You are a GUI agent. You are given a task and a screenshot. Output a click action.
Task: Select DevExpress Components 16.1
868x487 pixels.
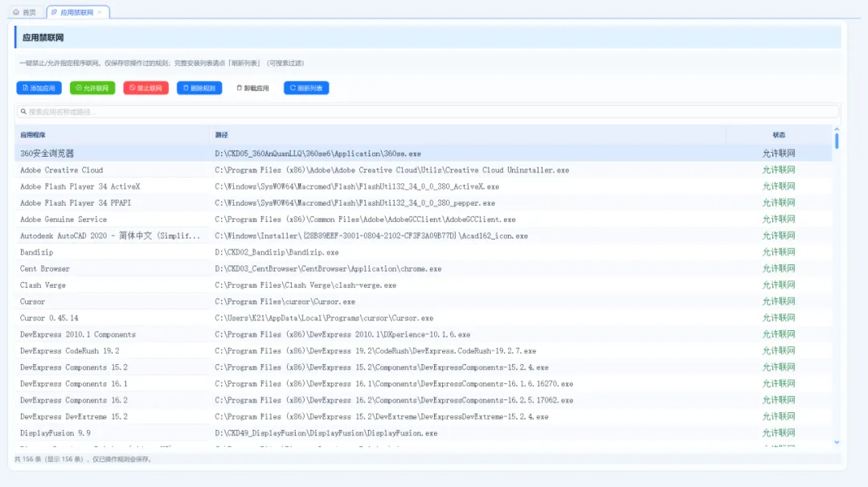(74, 384)
